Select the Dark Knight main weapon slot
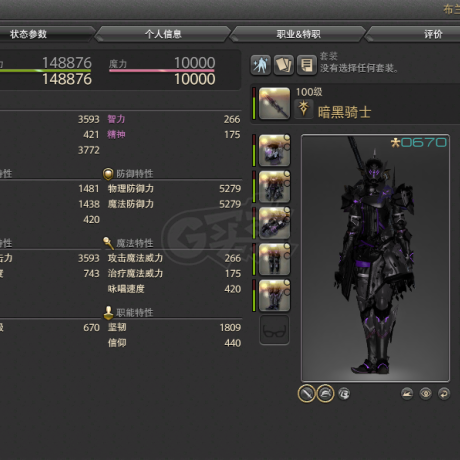 (x=274, y=103)
